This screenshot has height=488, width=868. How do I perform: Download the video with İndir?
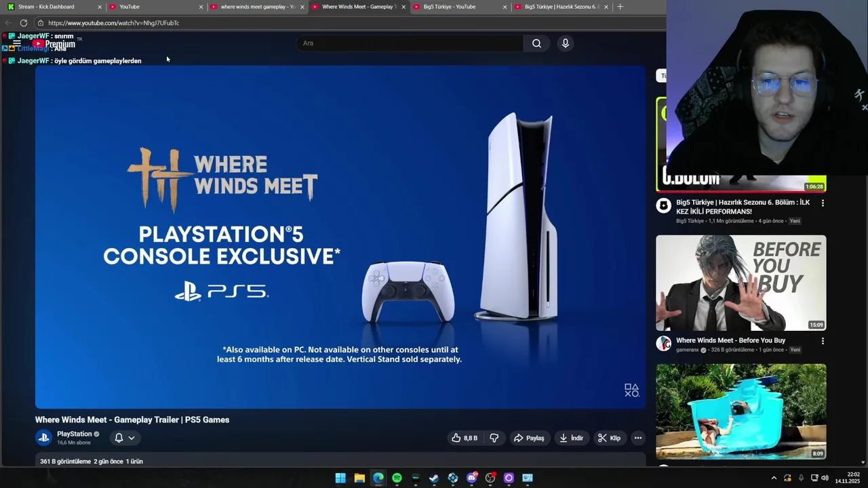[571, 438]
